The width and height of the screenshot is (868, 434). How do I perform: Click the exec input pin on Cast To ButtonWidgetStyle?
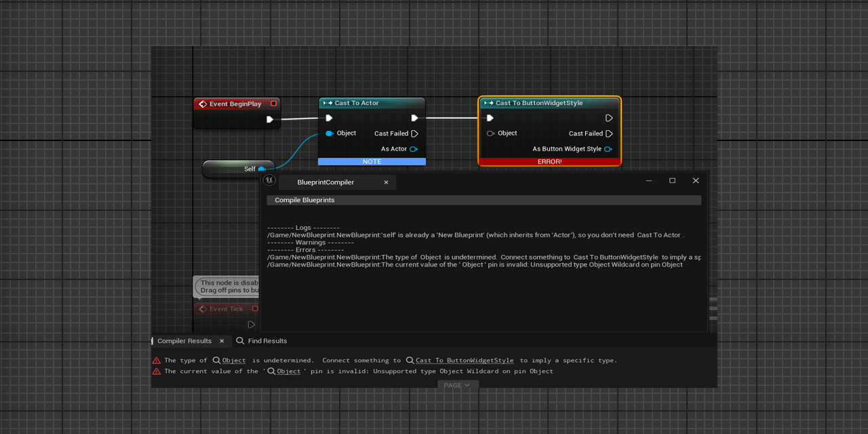[489, 117]
